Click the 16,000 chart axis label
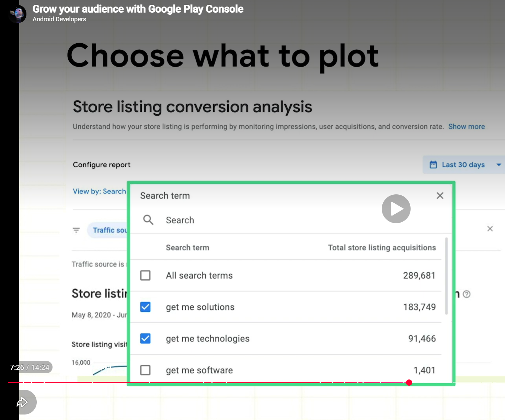 coord(81,363)
